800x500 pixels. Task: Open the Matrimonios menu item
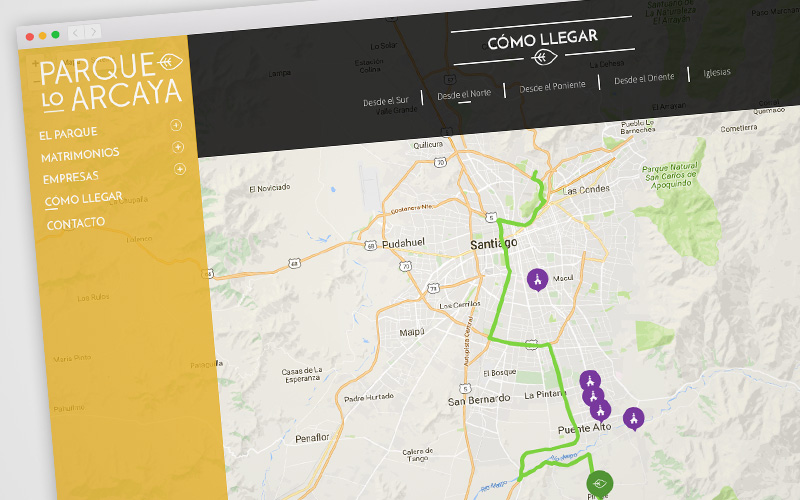(80, 155)
